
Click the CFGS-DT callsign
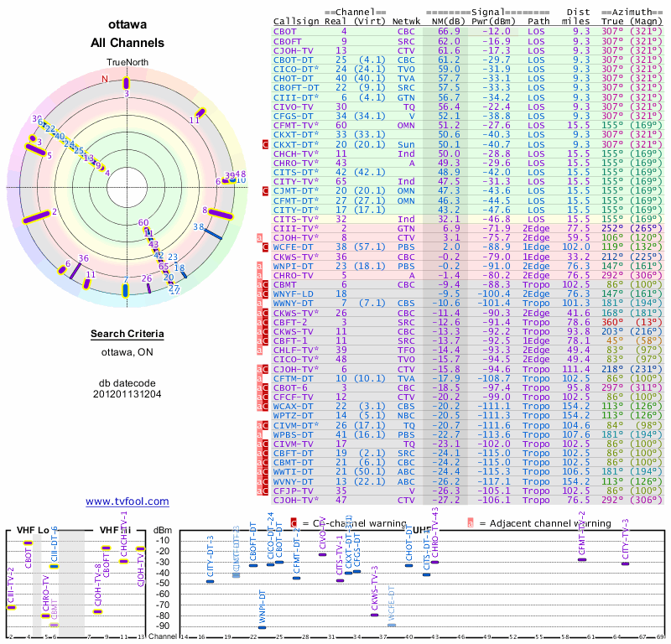pos(294,116)
